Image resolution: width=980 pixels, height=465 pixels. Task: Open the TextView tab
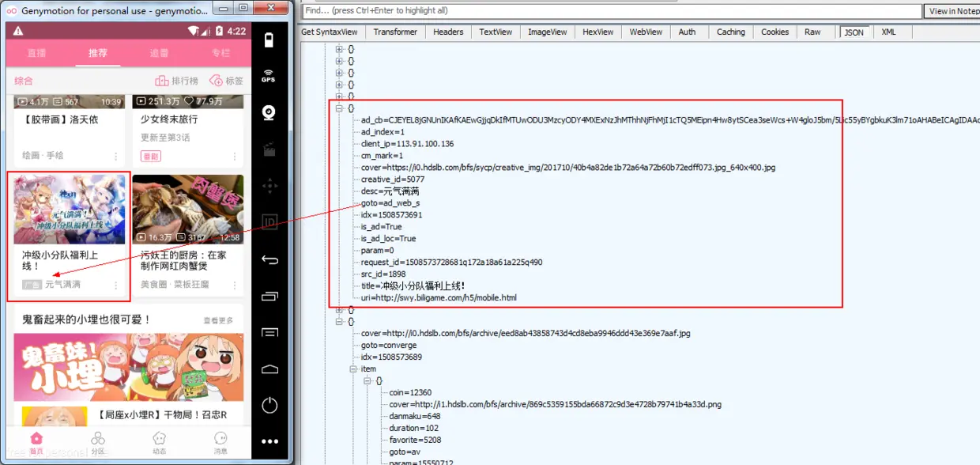[496, 32]
